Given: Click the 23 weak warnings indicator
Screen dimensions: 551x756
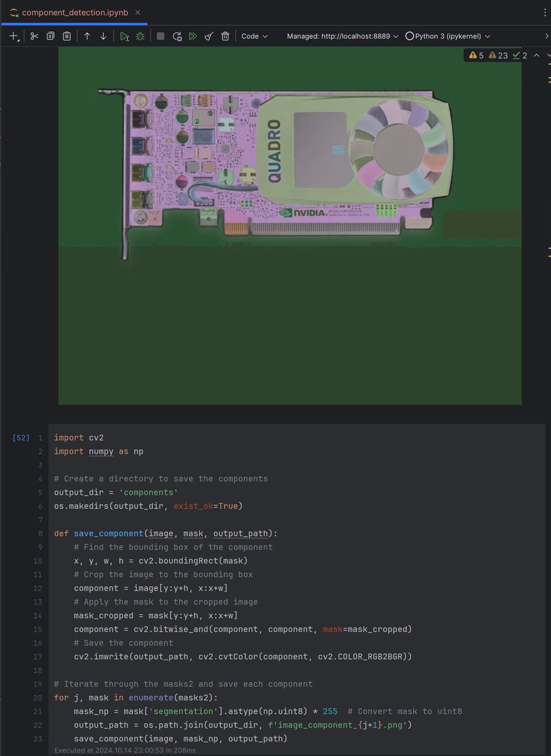Looking at the screenshot, I should 499,55.
